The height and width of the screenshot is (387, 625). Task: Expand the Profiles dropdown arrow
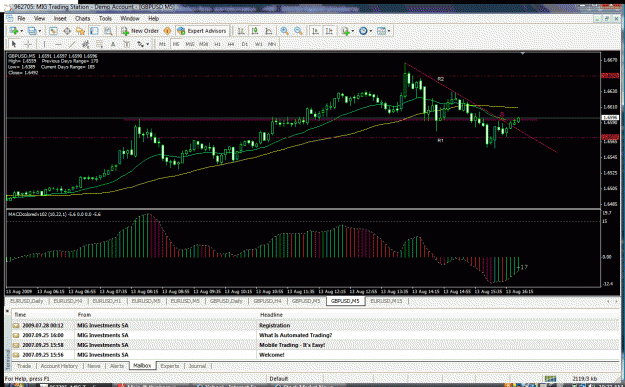39,31
